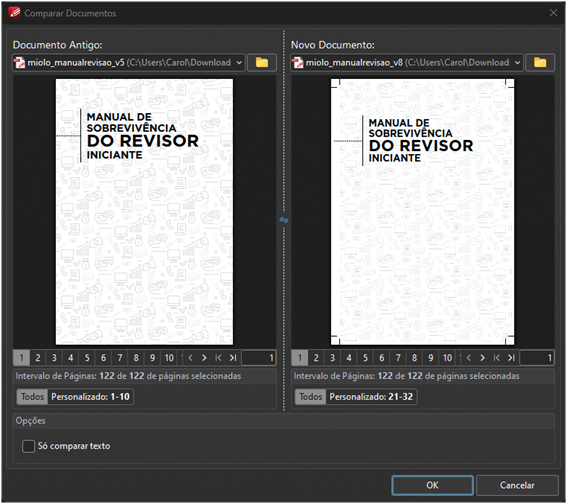
Task: Go to previous page in new document
Action: tap(469, 358)
